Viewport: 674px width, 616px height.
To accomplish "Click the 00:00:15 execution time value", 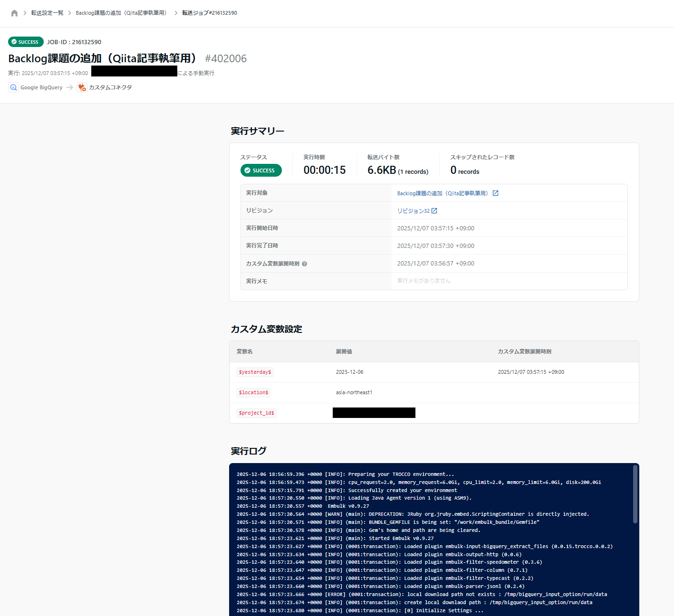I will pos(325,170).
